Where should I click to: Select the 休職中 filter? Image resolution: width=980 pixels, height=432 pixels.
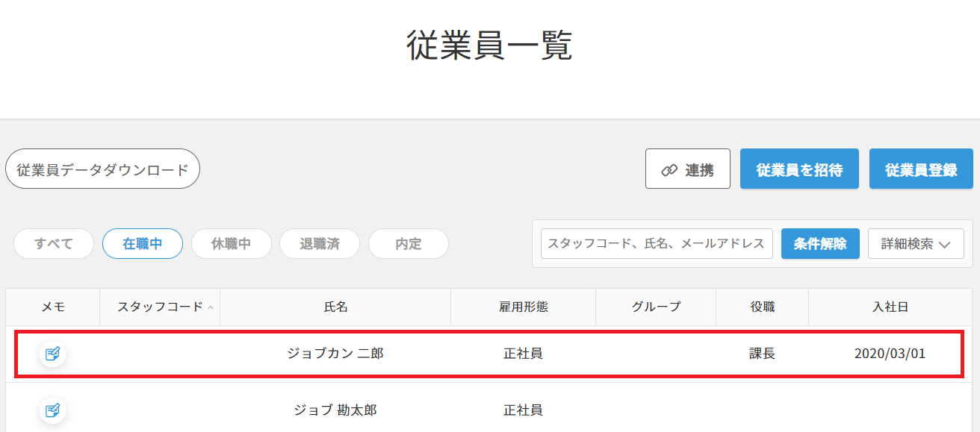click(232, 243)
